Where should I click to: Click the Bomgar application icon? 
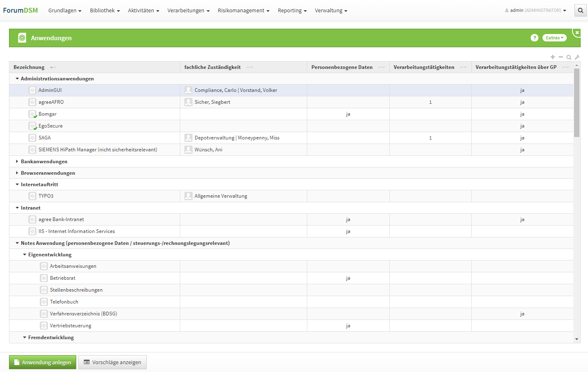(32, 114)
